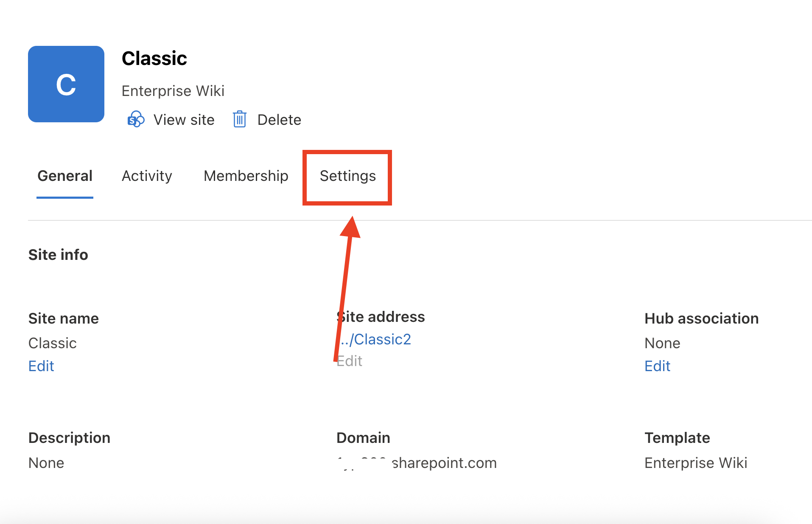Click the trash Delete icon

pos(240,120)
